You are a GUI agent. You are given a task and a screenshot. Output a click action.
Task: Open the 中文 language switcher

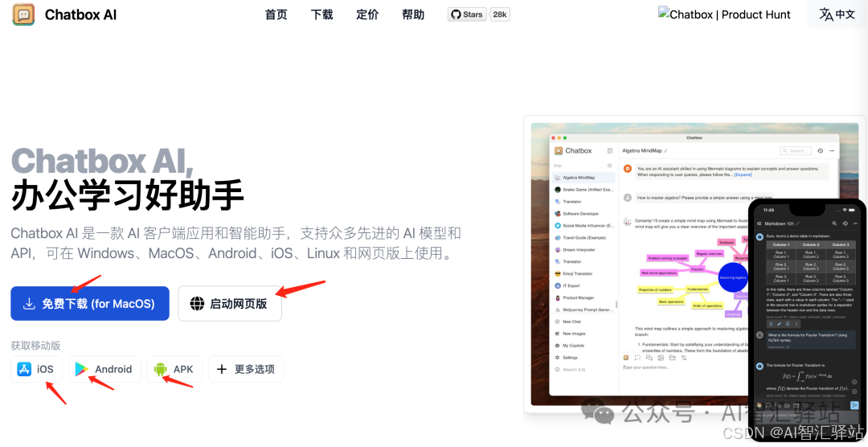pos(837,14)
